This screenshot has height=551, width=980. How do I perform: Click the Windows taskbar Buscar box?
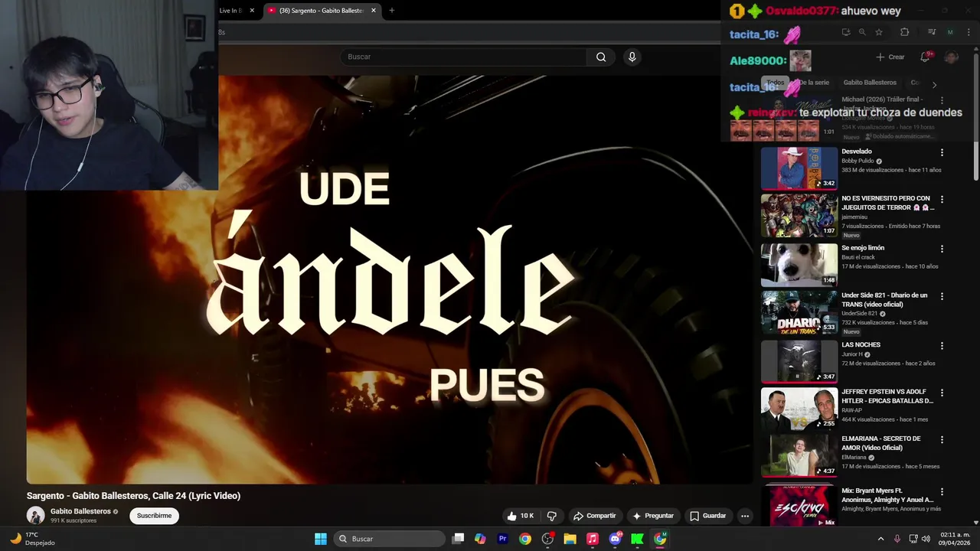pos(390,539)
